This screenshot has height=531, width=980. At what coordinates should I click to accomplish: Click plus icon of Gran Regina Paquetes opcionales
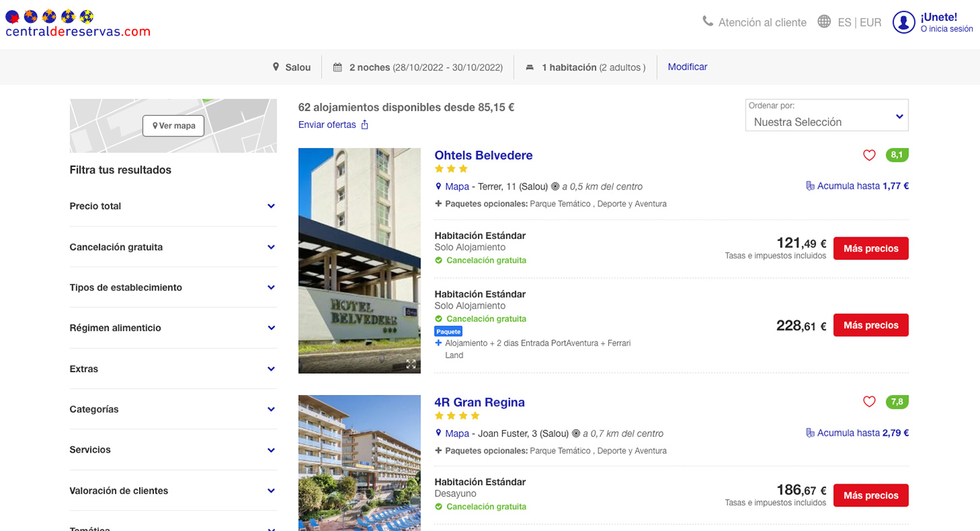pyautogui.click(x=439, y=451)
